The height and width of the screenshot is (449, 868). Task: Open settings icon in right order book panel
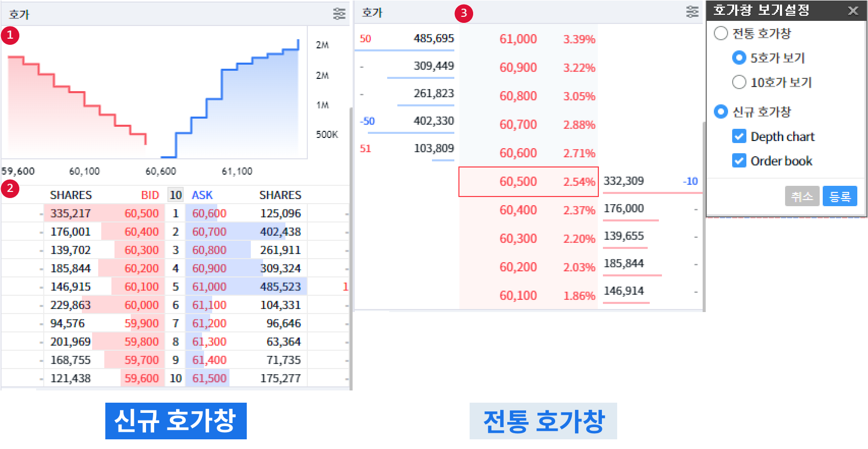pyautogui.click(x=692, y=12)
